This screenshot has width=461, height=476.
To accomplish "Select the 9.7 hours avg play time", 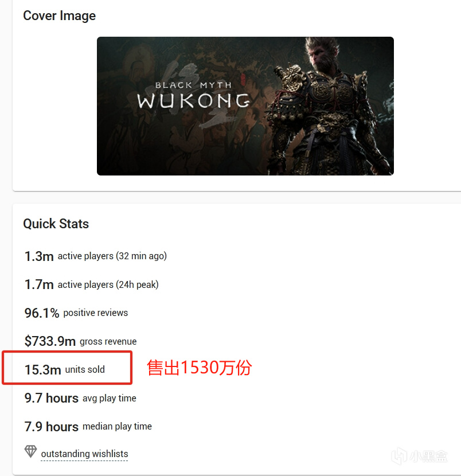I will pos(80,398).
